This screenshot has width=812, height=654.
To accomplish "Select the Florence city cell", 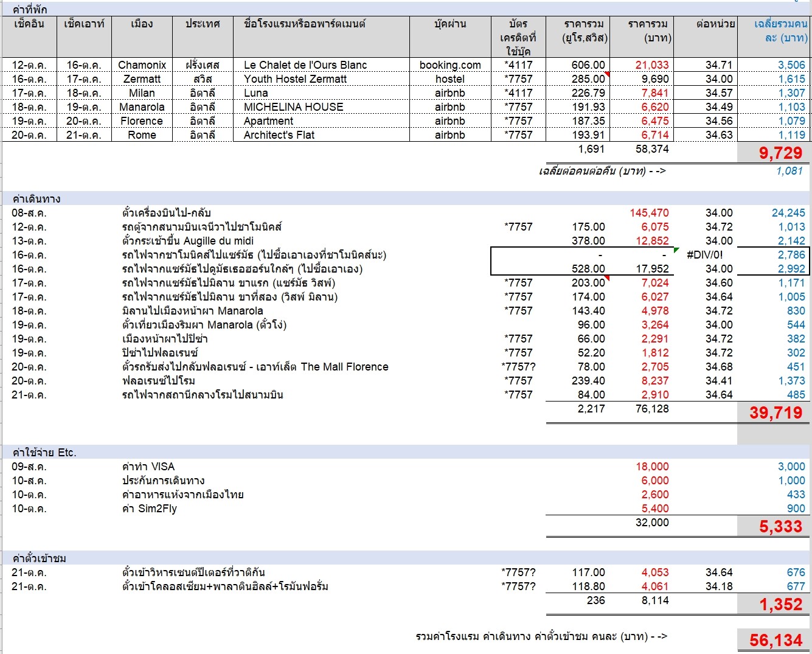I will 142,121.
